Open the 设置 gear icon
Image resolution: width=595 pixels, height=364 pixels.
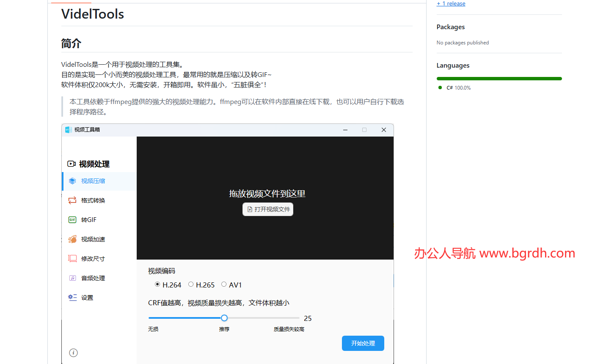72,297
